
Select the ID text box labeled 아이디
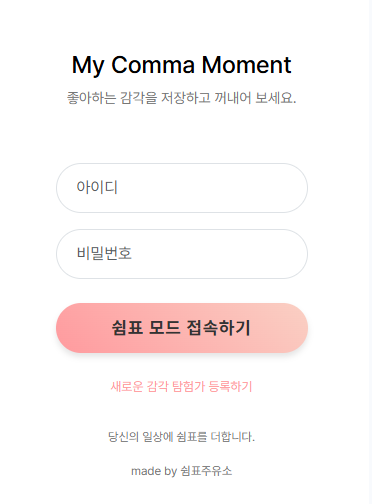point(182,188)
